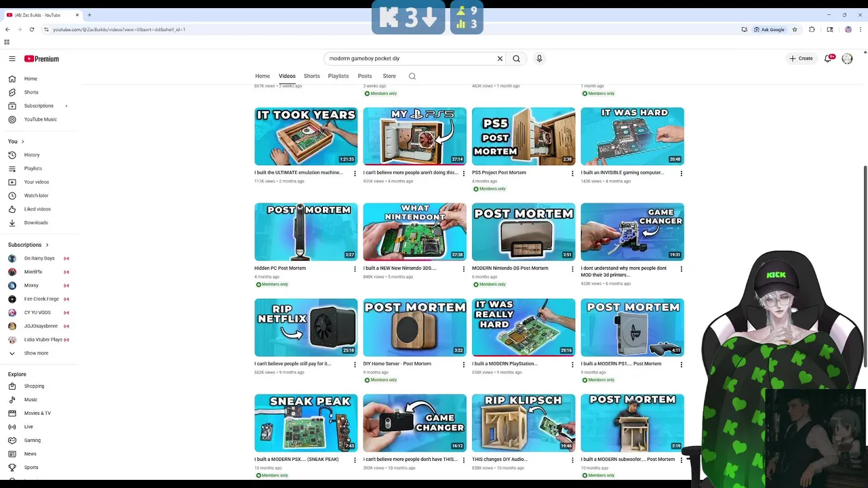Click the Create button
Viewport: 868px width, 488px height.
(x=801, y=58)
